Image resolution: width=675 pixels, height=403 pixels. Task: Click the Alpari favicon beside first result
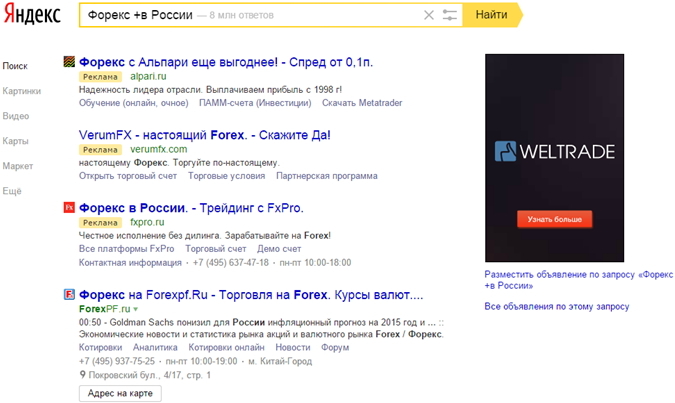(69, 62)
